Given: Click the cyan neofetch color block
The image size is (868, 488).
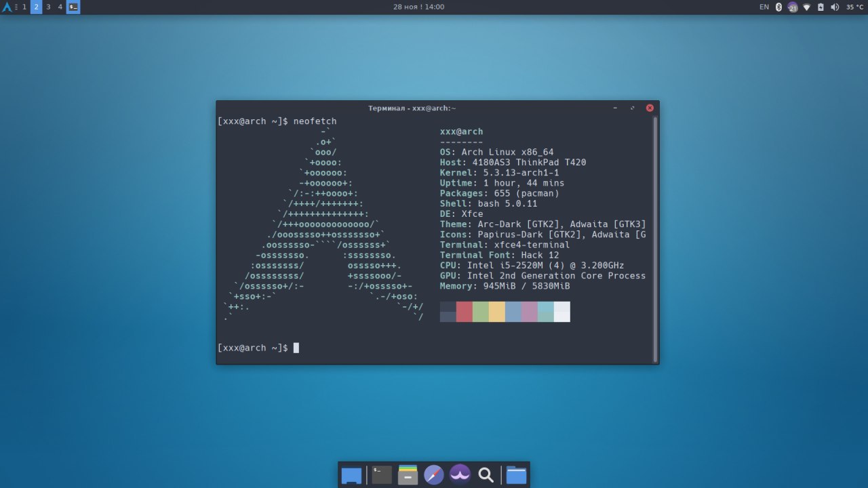Looking at the screenshot, I should 546,312.
